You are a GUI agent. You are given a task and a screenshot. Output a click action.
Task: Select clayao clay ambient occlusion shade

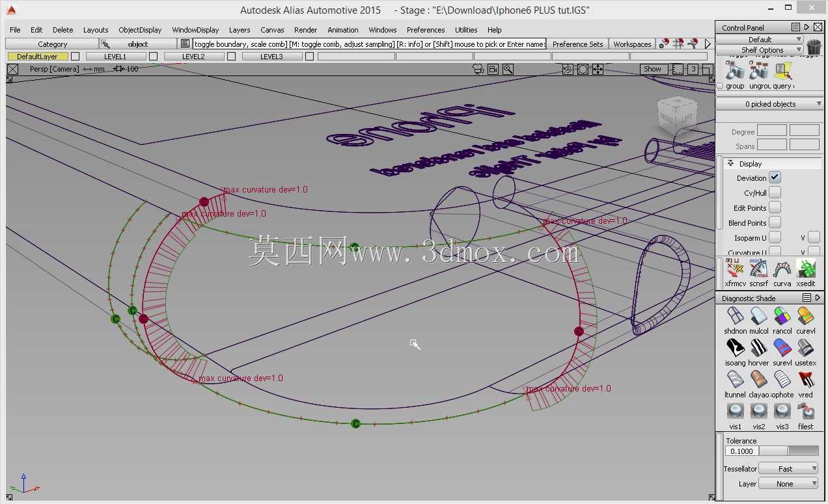[x=759, y=380]
